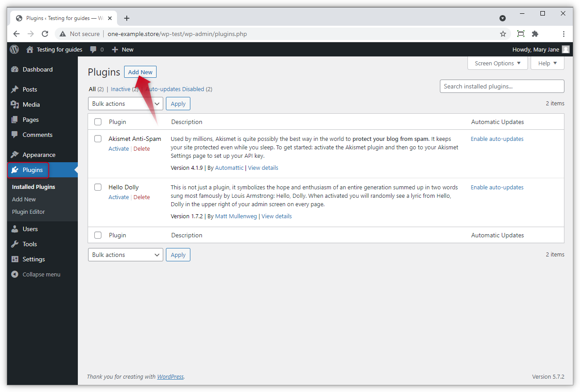Open the Dashboard via its gauge icon

coord(15,69)
